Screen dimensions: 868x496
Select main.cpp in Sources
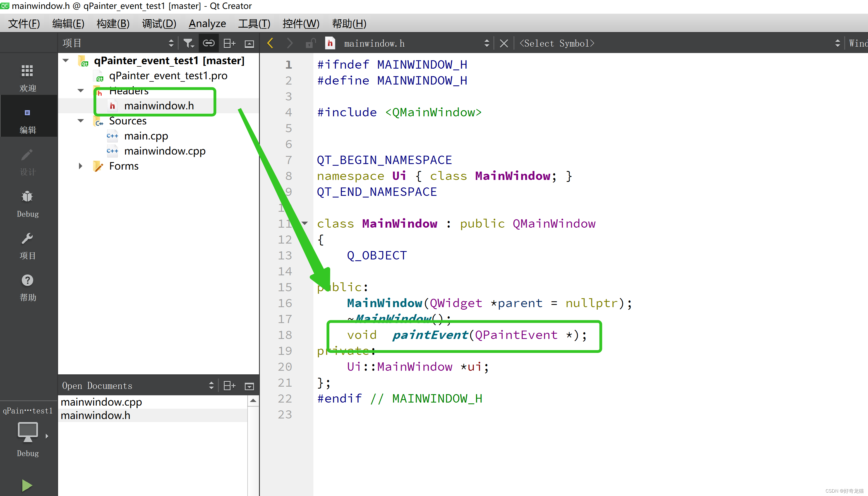click(x=146, y=136)
